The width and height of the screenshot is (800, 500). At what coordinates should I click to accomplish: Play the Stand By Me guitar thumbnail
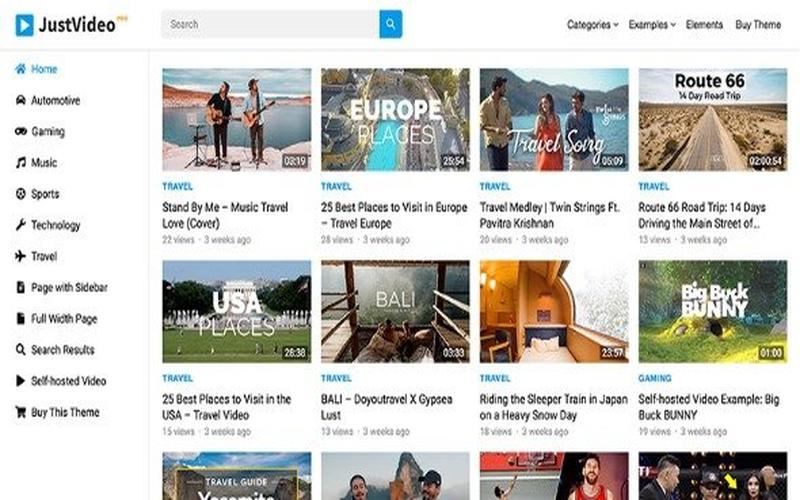pos(237,120)
